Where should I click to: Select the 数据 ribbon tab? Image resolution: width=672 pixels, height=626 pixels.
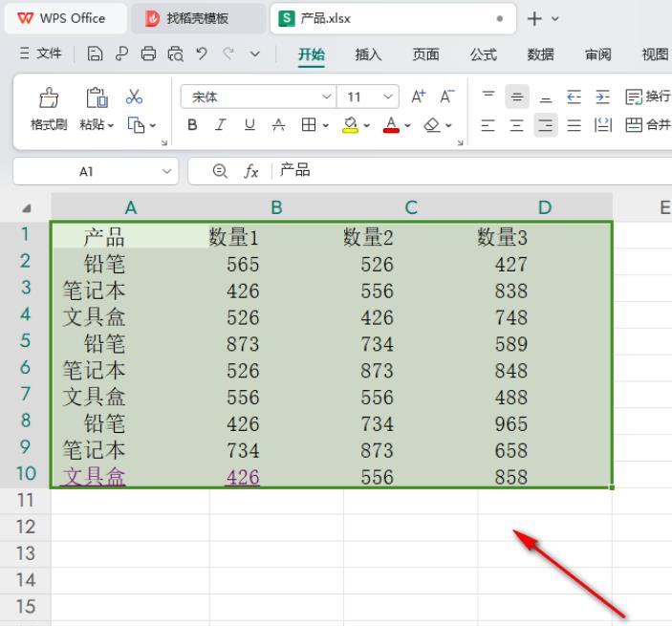(x=540, y=54)
